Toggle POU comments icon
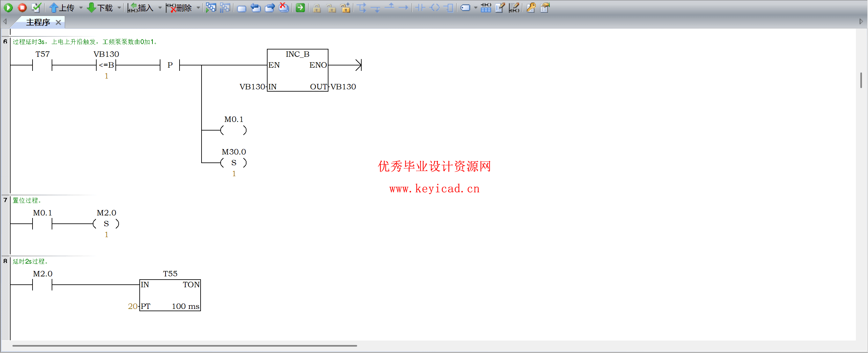 tap(500, 7)
